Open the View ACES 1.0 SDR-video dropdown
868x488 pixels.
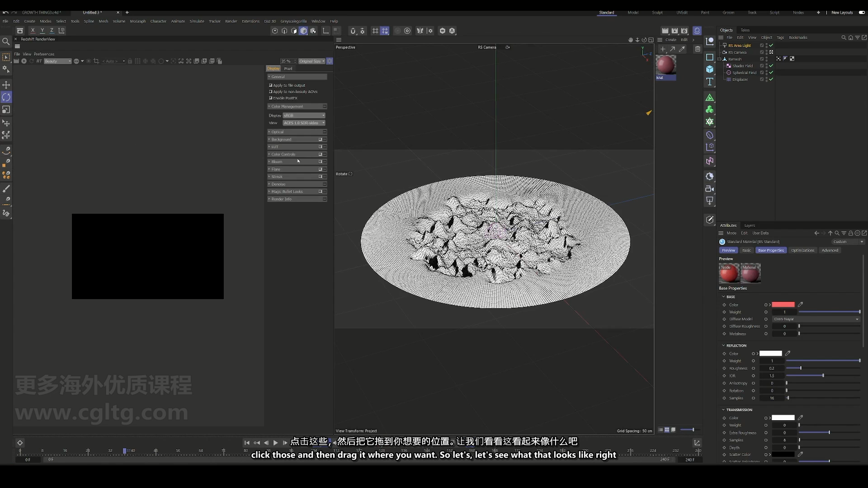coord(304,123)
